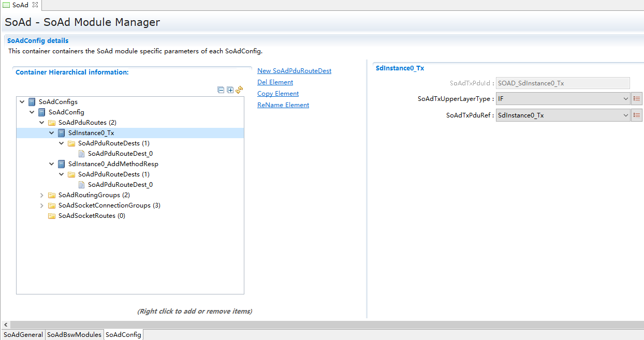Open the SoAdTxUpperLayerType dropdown

click(x=562, y=99)
